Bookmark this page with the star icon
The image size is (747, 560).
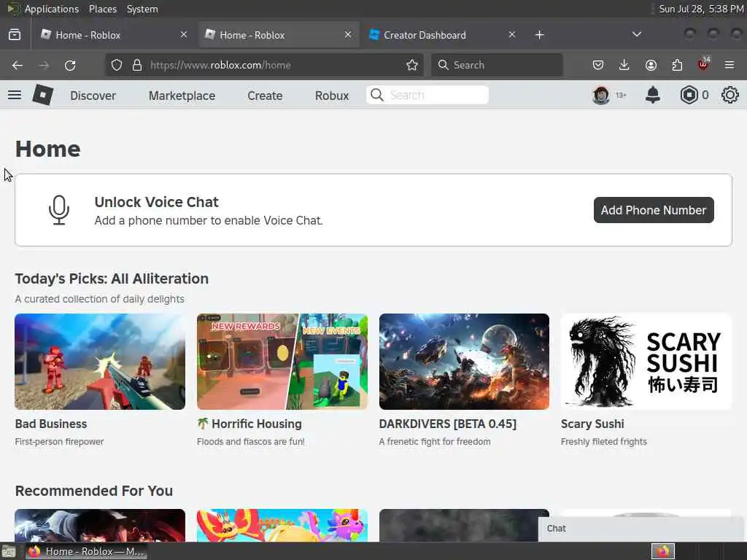412,65
